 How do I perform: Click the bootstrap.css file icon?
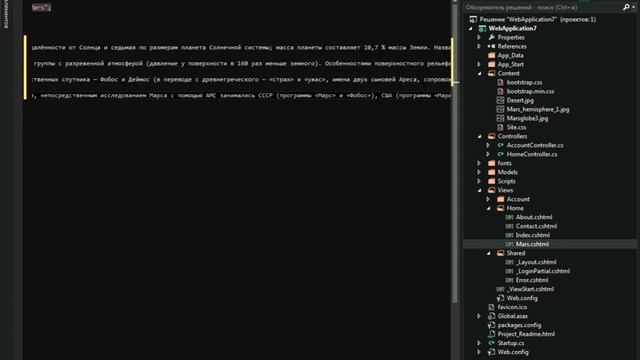pos(500,82)
